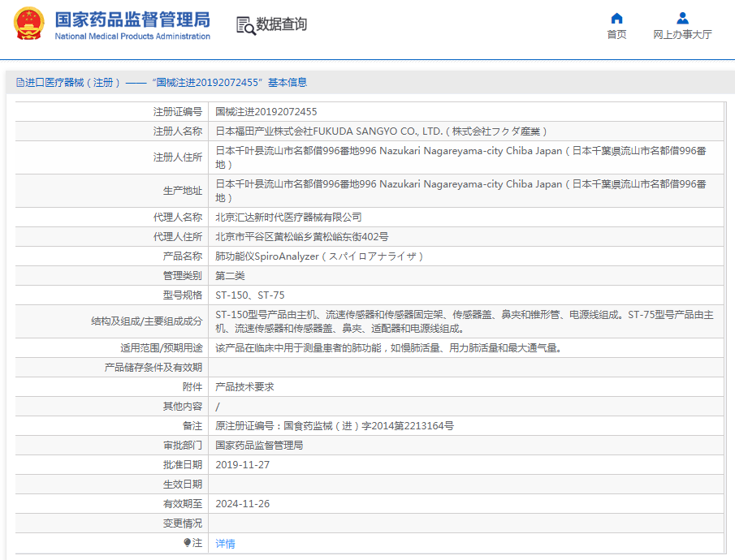The height and width of the screenshot is (560, 735).
Task: Click National Medical Products Administration English text
Action: (132, 37)
